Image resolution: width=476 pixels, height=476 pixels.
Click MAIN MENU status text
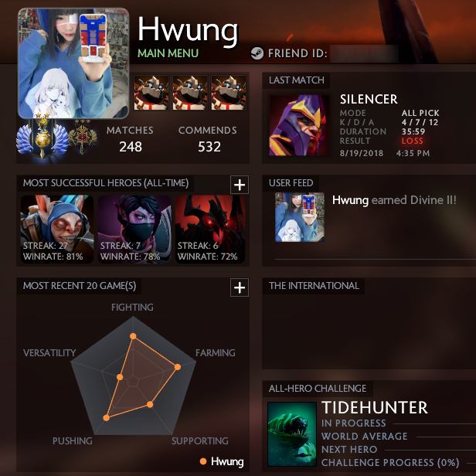coord(168,53)
